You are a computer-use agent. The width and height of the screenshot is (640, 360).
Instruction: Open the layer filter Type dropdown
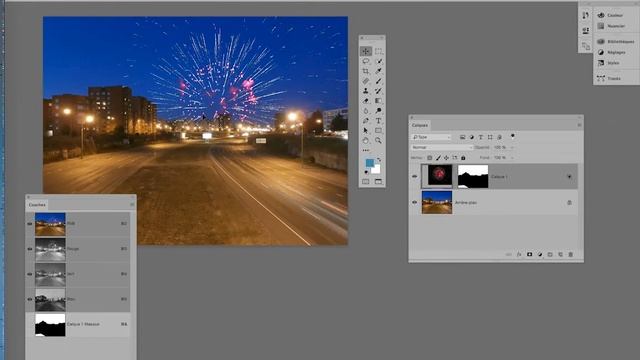click(431, 137)
